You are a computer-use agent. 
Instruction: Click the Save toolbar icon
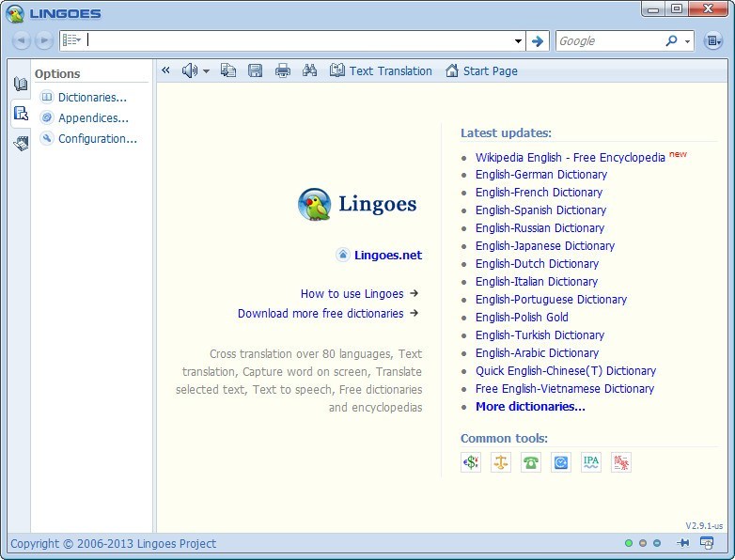pyautogui.click(x=255, y=70)
